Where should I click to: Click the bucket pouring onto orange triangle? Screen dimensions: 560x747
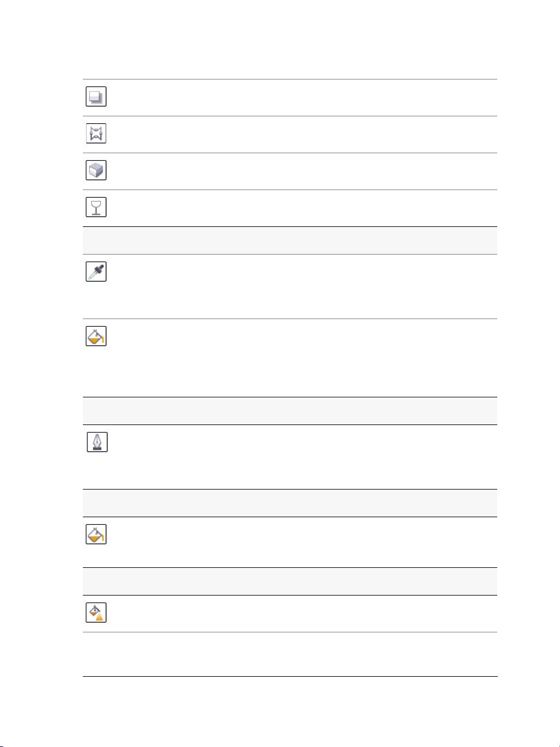tap(96, 612)
